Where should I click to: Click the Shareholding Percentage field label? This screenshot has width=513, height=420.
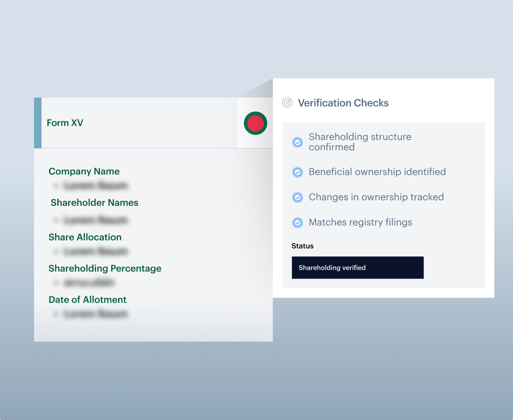(105, 268)
